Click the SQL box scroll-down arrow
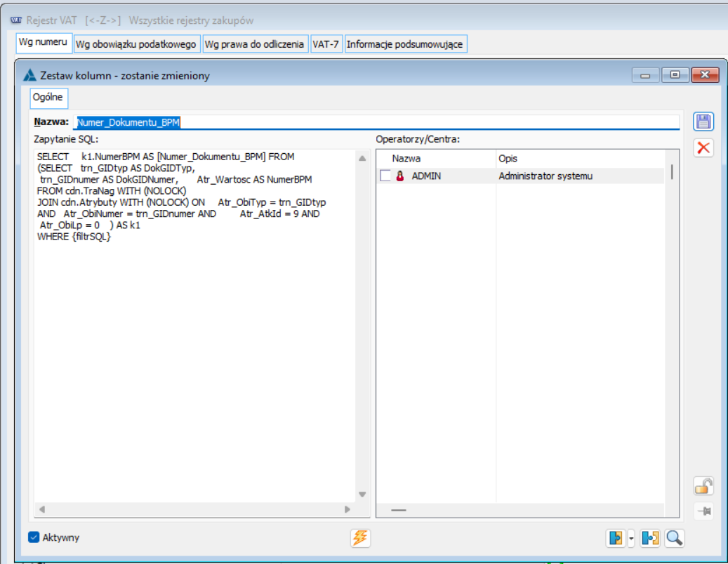 click(x=362, y=494)
